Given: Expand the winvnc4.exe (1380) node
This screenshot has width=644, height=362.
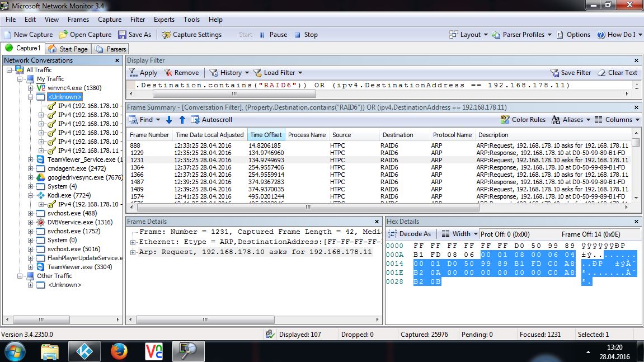Looking at the screenshot, I should (x=30, y=88).
